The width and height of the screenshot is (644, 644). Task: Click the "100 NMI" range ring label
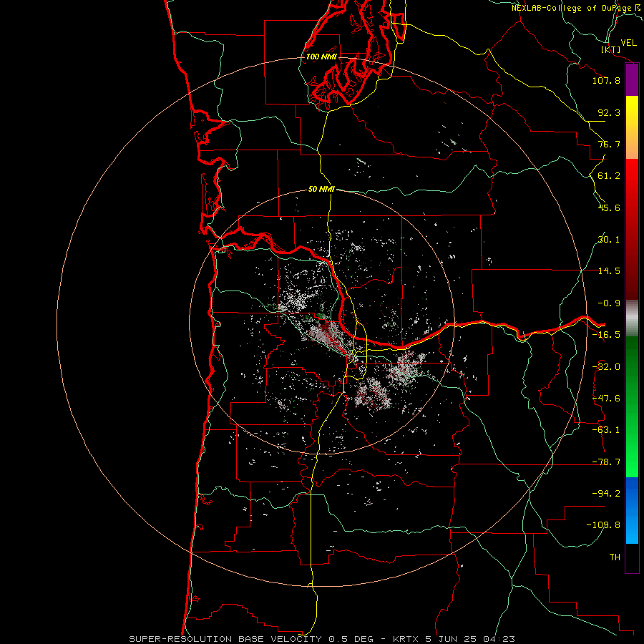pyautogui.click(x=321, y=57)
